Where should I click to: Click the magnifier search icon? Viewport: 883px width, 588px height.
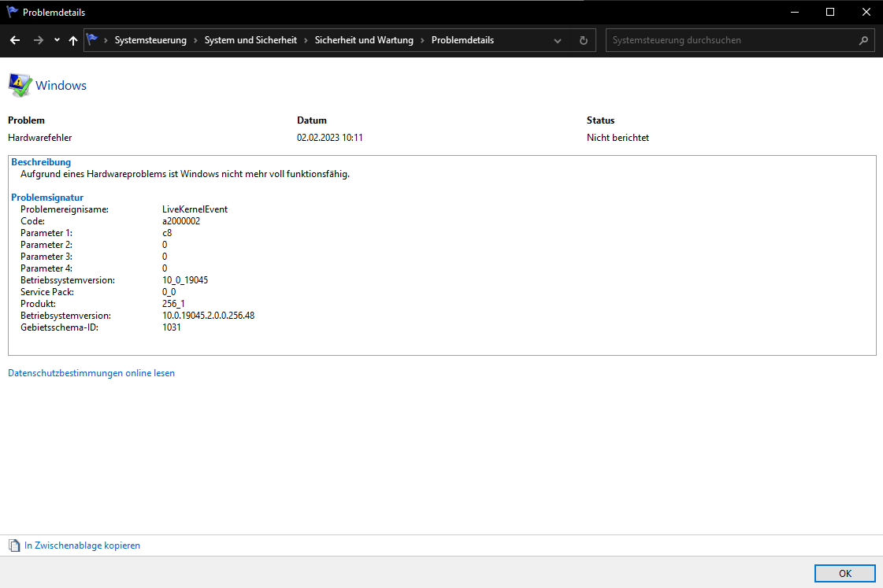(x=863, y=40)
